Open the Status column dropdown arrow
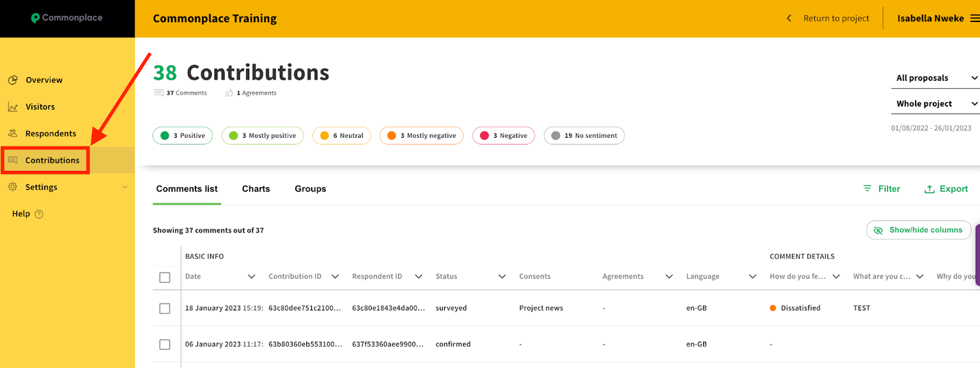Image resolution: width=980 pixels, height=368 pixels. point(502,277)
